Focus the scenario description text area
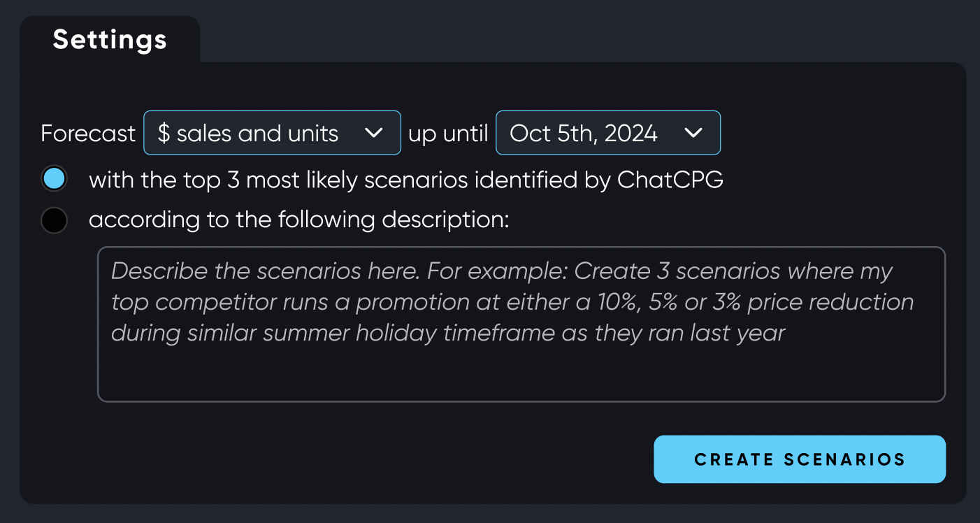This screenshot has width=980, height=523. 521,324
